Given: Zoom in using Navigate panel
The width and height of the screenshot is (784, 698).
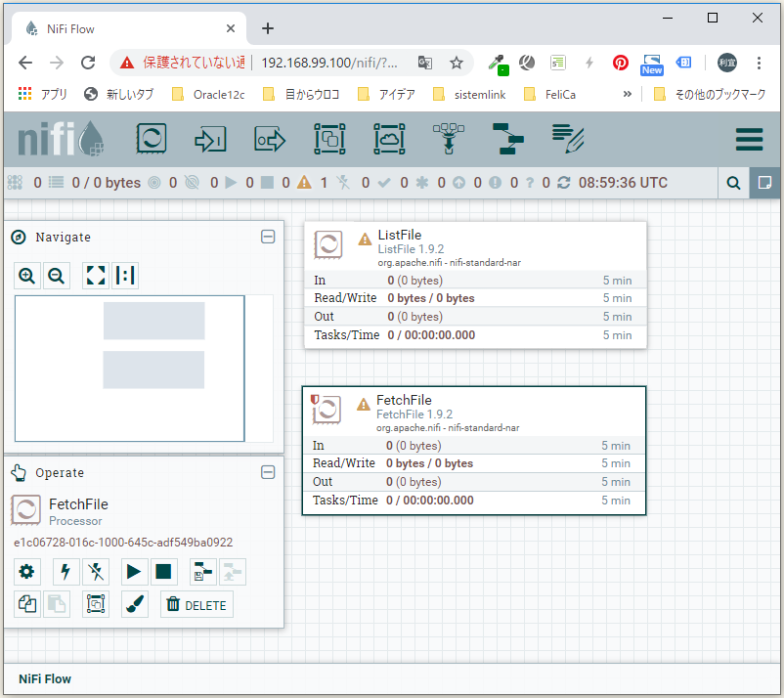Looking at the screenshot, I should click(26, 276).
